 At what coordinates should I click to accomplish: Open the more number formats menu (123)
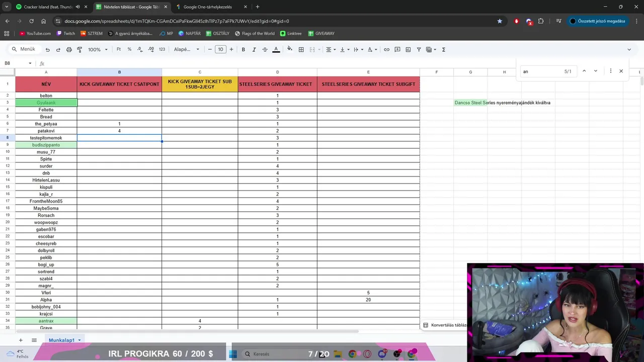(162, 49)
